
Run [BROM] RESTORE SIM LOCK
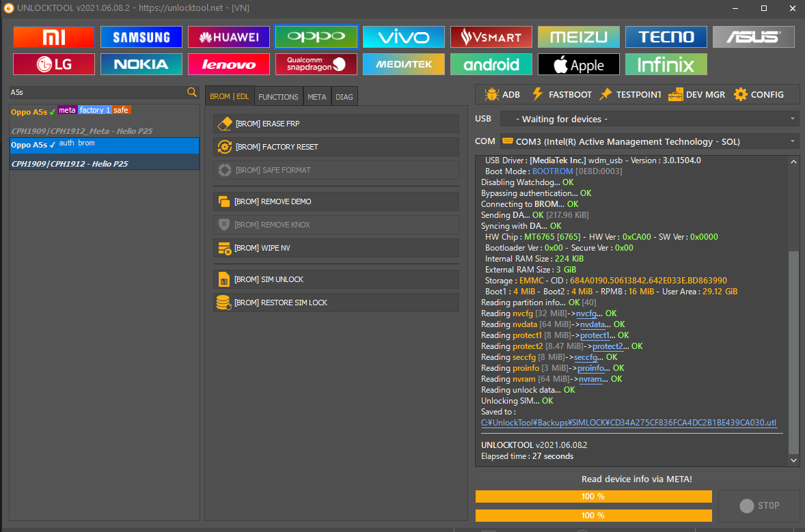click(x=336, y=303)
